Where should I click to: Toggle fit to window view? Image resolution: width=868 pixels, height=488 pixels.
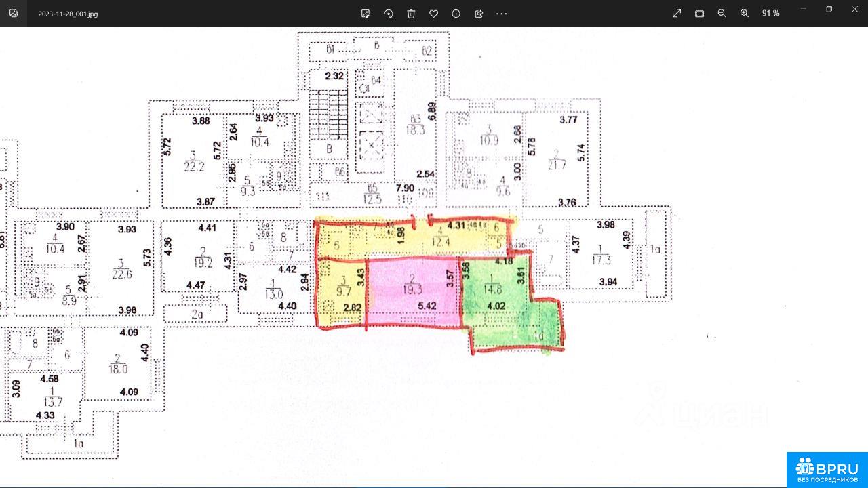[699, 14]
